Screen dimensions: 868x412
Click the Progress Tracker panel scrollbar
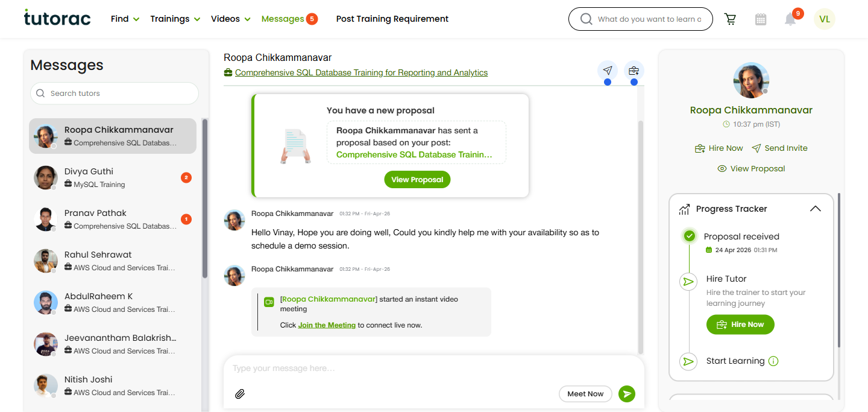click(x=839, y=270)
